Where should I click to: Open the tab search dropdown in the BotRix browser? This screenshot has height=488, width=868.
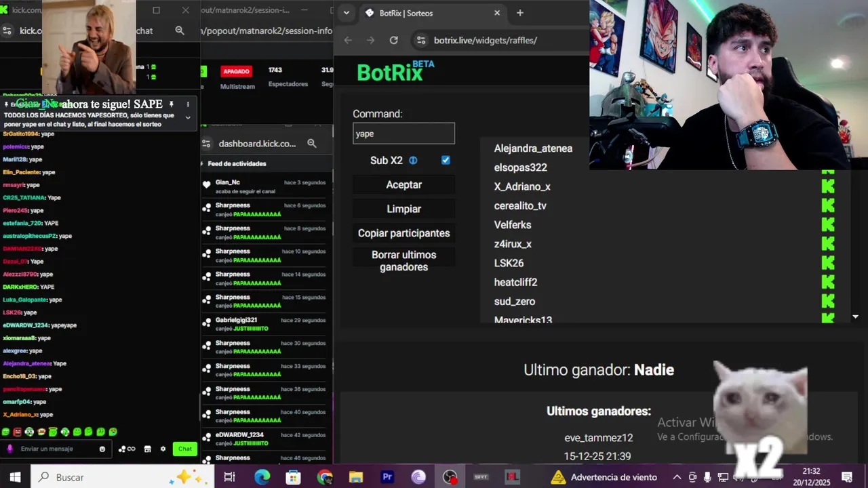click(x=347, y=13)
